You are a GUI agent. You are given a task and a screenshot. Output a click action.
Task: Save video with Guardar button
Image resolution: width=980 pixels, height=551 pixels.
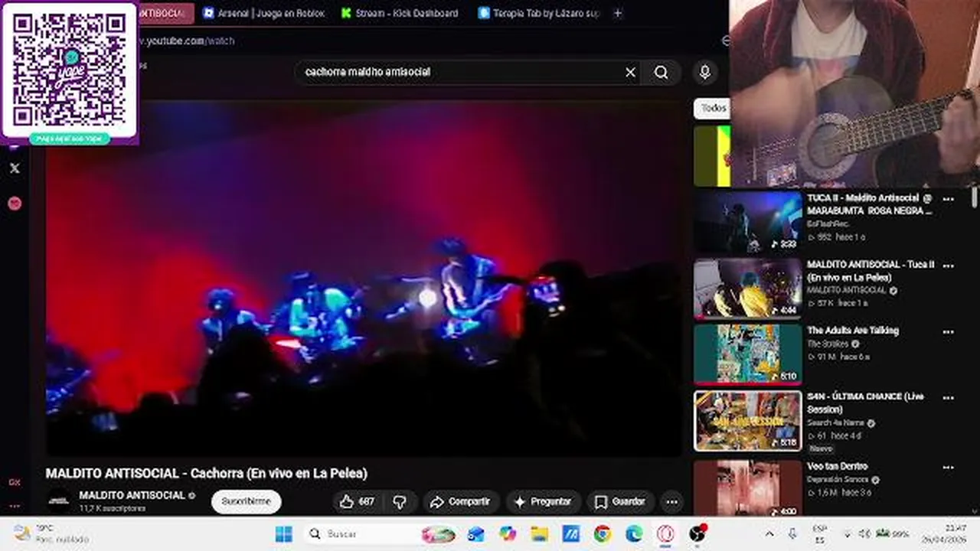pyautogui.click(x=621, y=502)
